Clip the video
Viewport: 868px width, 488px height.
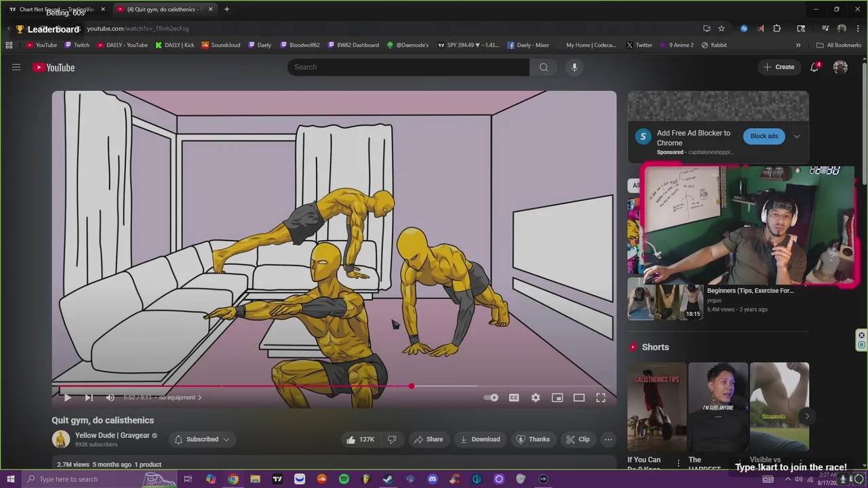click(x=577, y=439)
